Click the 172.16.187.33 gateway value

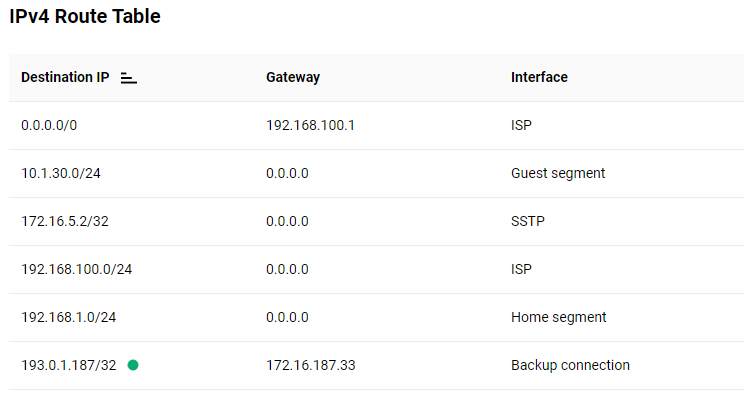(311, 366)
